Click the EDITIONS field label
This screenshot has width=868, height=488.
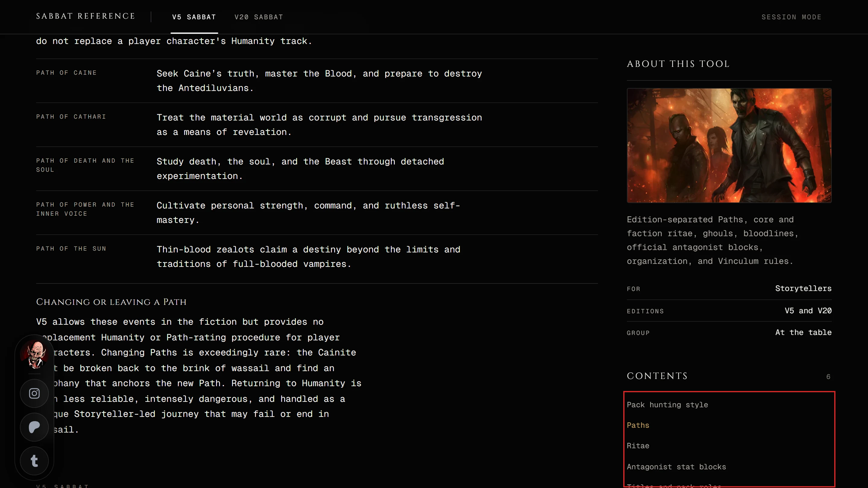pos(645,311)
